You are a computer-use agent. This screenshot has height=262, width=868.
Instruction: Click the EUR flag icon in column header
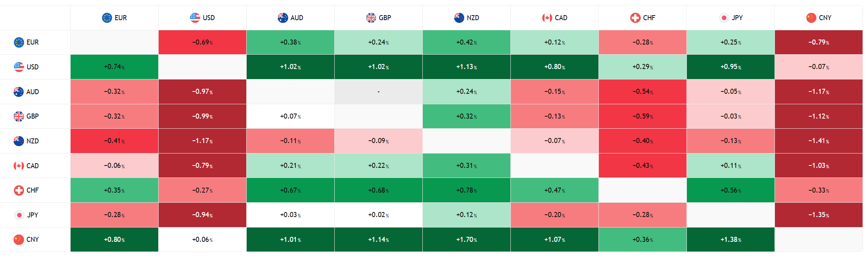(107, 18)
